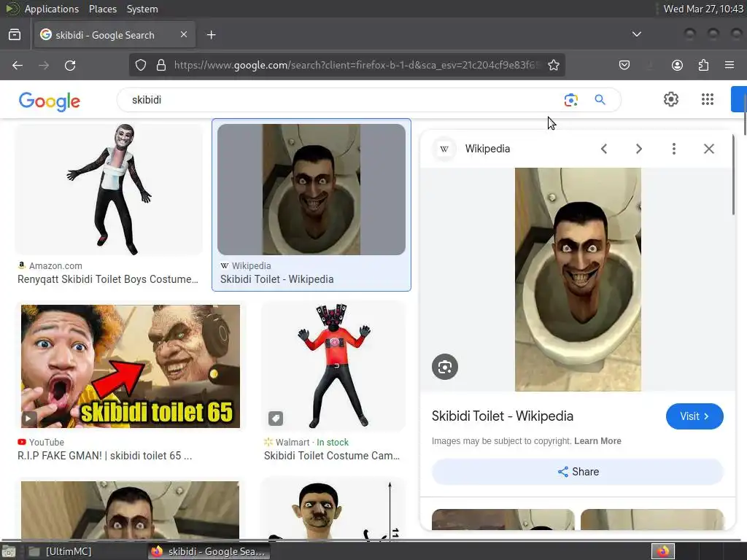Open a new browser tab

(x=211, y=35)
